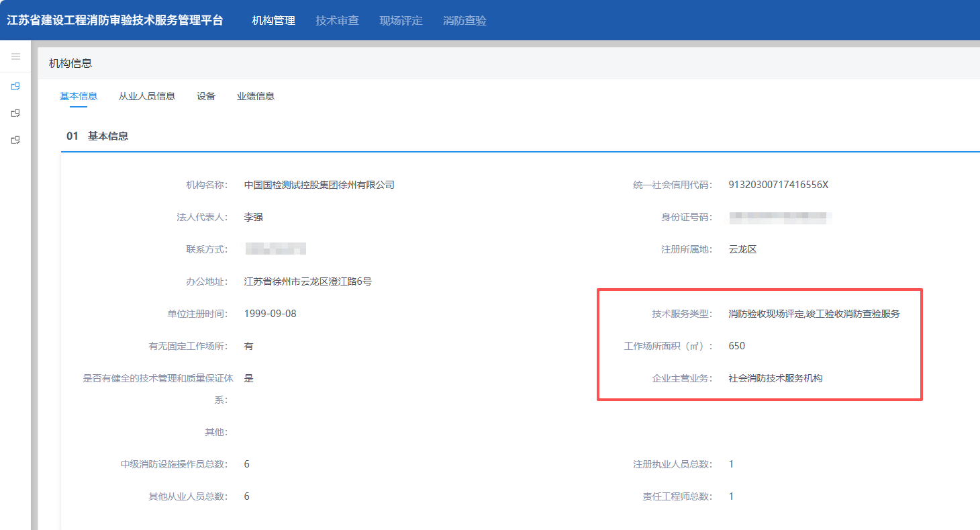Click the bottom sidebar menu icon
The height and width of the screenshot is (530, 980).
pos(15,140)
